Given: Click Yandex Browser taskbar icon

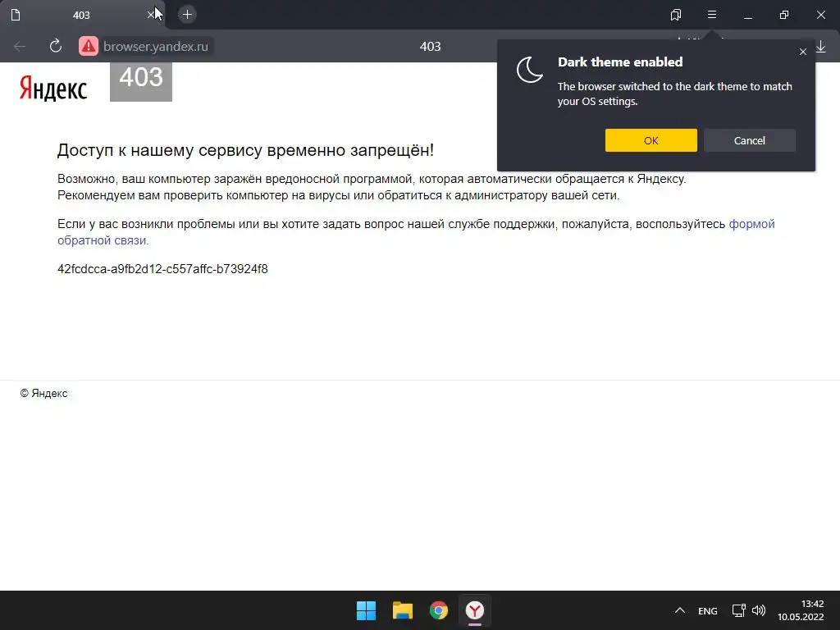Looking at the screenshot, I should pyautogui.click(x=475, y=610).
